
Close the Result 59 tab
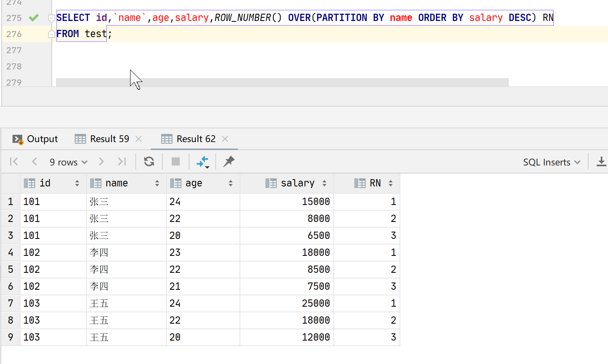(139, 139)
